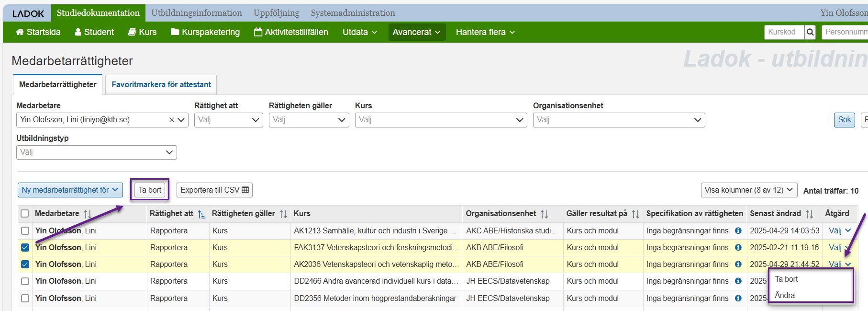Switch to Favoritmarkera för attestant tab
The width and height of the screenshot is (868, 311).
click(161, 84)
